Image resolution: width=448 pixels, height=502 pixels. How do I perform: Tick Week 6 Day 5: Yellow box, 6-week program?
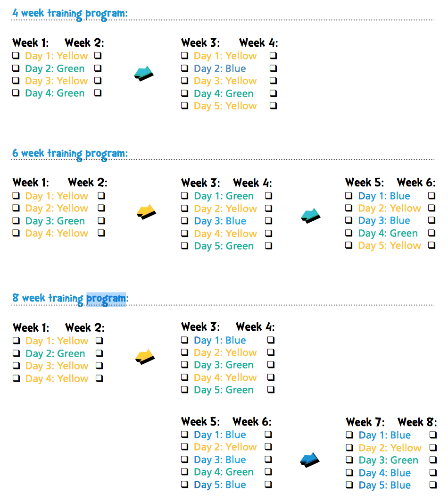pyautogui.click(x=431, y=245)
